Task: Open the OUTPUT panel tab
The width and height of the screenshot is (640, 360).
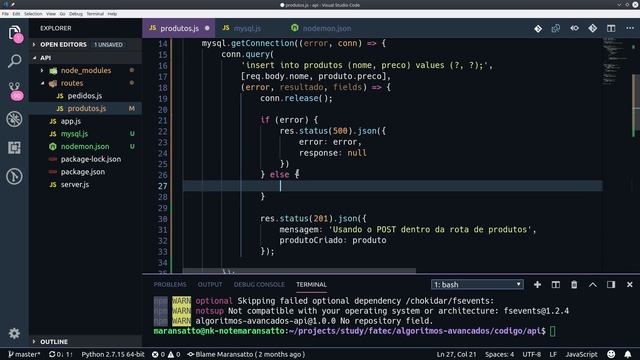Action: point(210,284)
